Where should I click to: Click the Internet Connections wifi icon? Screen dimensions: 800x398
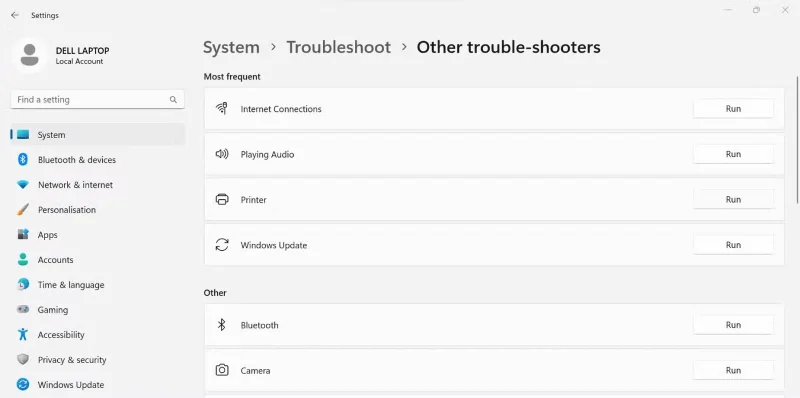(x=221, y=108)
